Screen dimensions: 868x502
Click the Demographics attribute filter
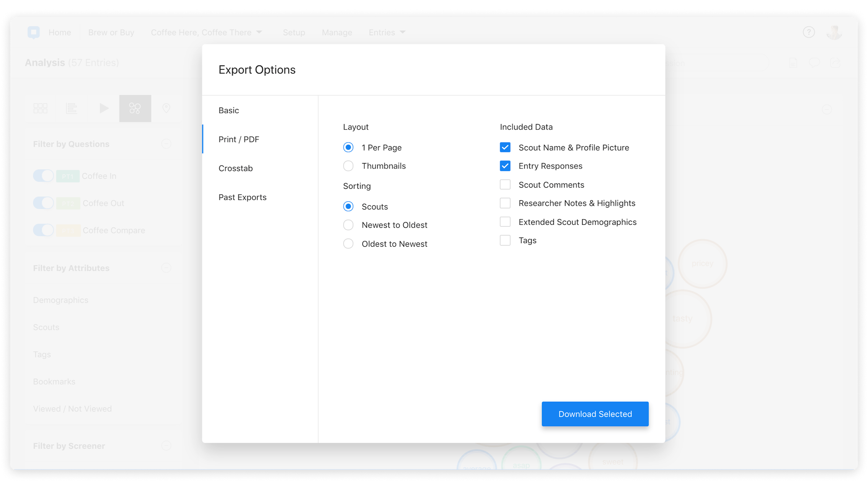click(x=60, y=300)
